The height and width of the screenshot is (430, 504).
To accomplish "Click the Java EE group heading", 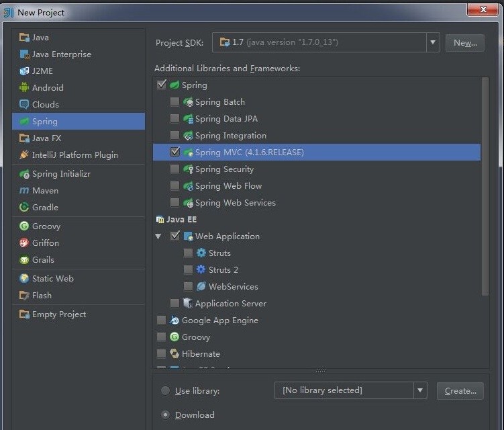I will click(181, 220).
